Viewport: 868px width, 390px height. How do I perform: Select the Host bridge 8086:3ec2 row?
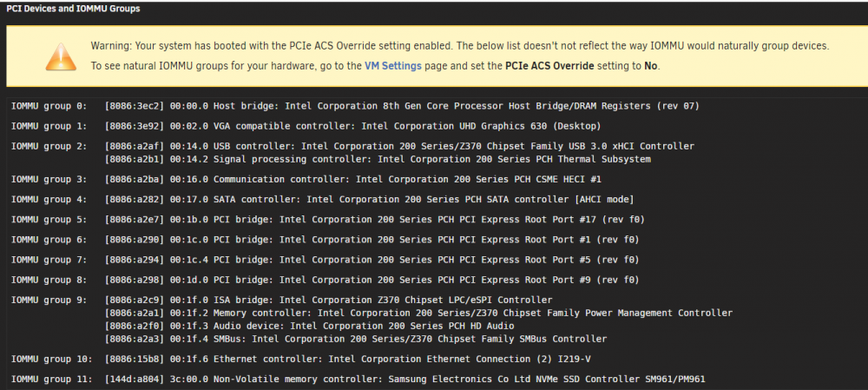tap(403, 106)
